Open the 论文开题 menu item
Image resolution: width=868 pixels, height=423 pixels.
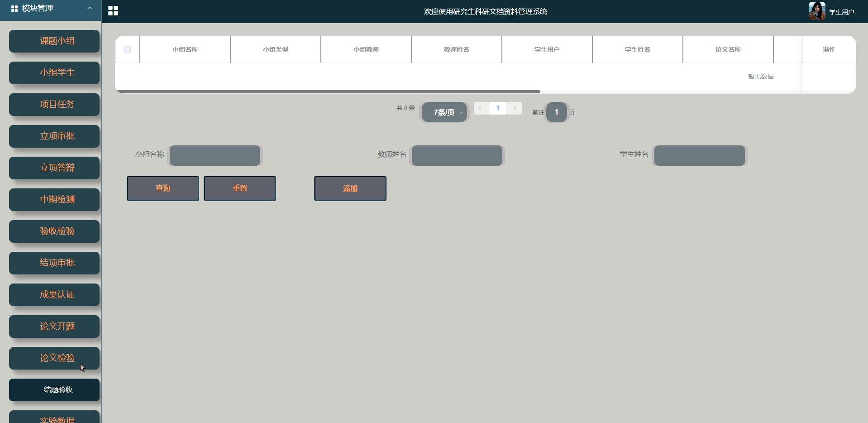54,327
